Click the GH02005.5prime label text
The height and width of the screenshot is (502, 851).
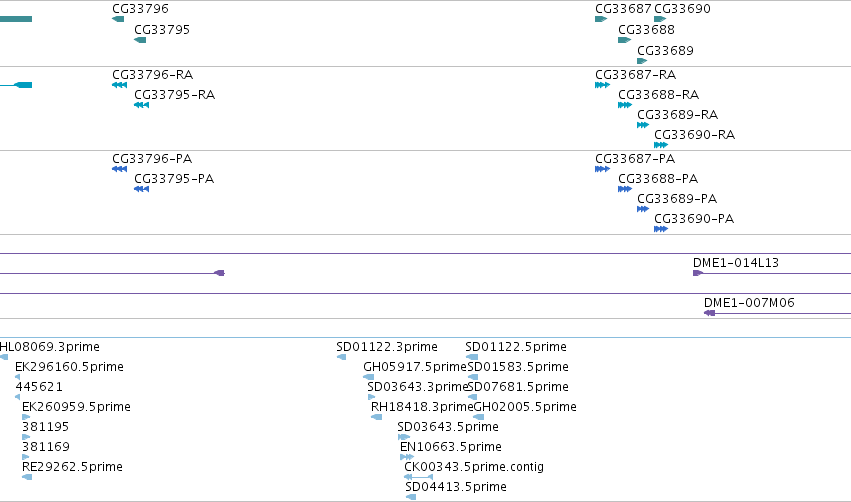click(x=525, y=406)
